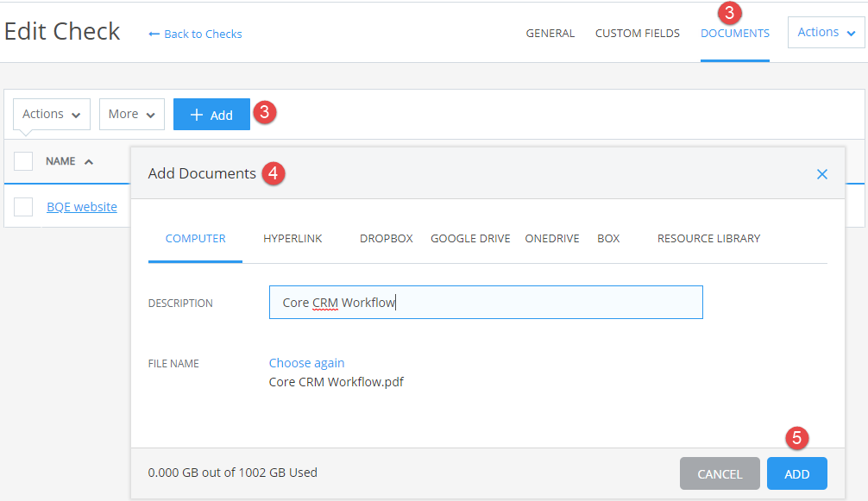Viewport: 868px width, 501px height.
Task: Click inside the Description input field
Action: coord(486,302)
